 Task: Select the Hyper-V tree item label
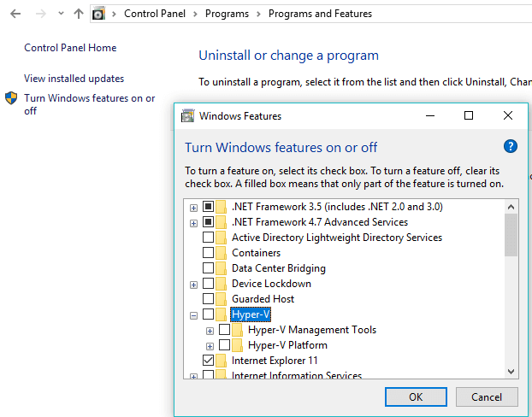[251, 314]
